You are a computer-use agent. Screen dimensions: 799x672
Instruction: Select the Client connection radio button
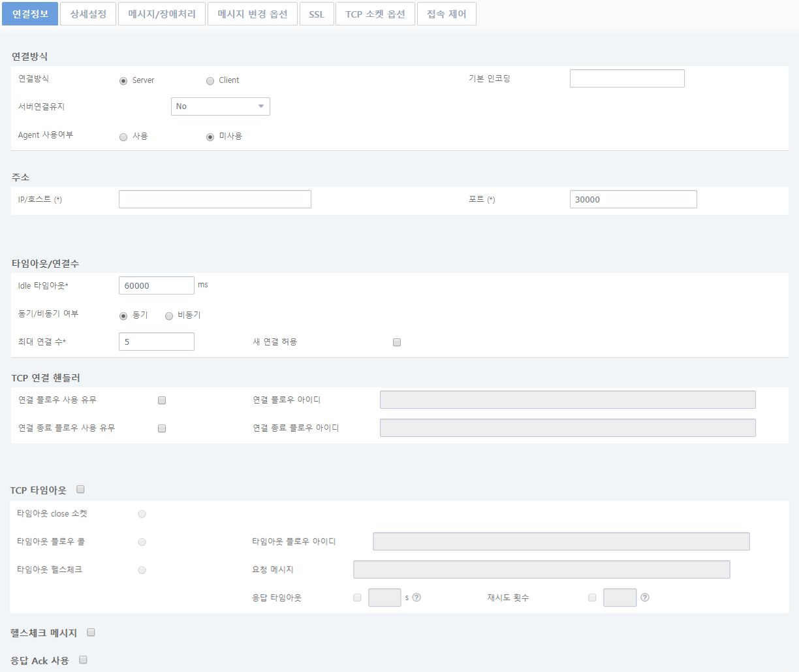click(x=210, y=81)
